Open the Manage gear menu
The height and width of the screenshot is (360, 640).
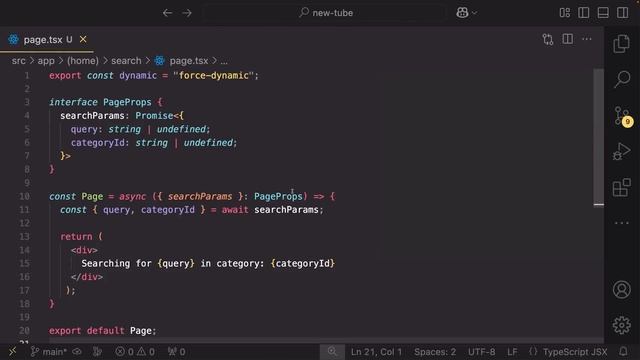coord(622,325)
